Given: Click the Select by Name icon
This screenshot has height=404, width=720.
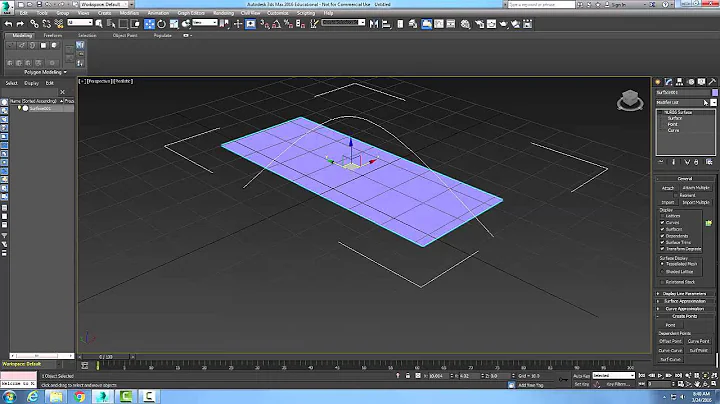Looking at the screenshot, I should point(111,24).
